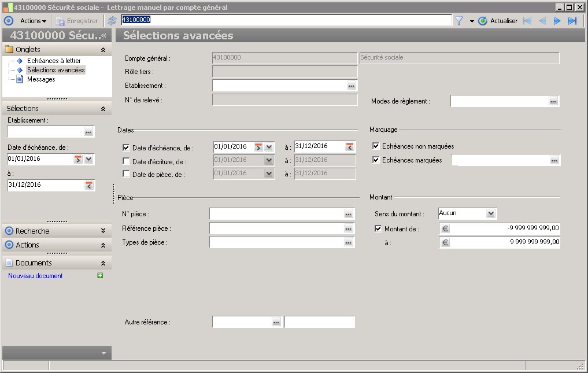588x373 pixels.
Task: Click the Actualiser refresh icon
Action: (x=483, y=21)
